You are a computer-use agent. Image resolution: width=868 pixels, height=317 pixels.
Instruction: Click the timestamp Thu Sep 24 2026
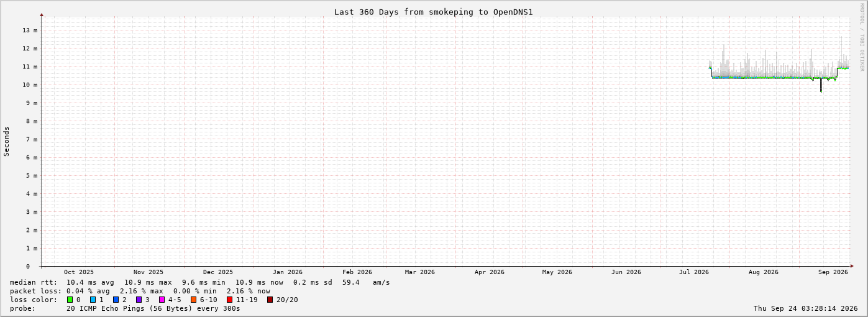[806, 308]
